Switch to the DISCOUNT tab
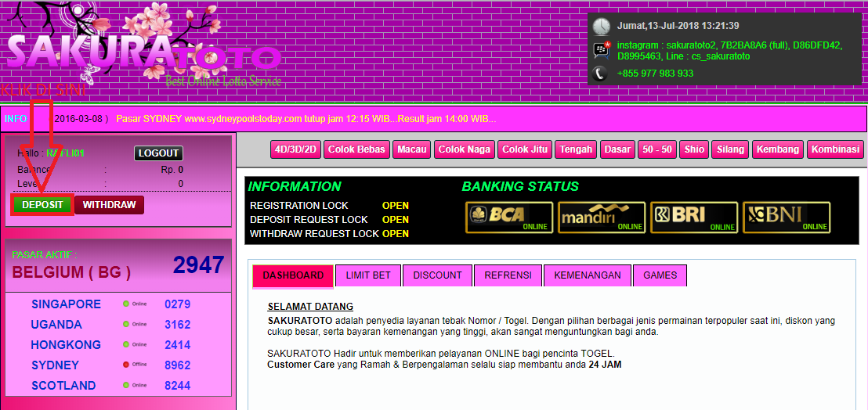 tap(437, 275)
